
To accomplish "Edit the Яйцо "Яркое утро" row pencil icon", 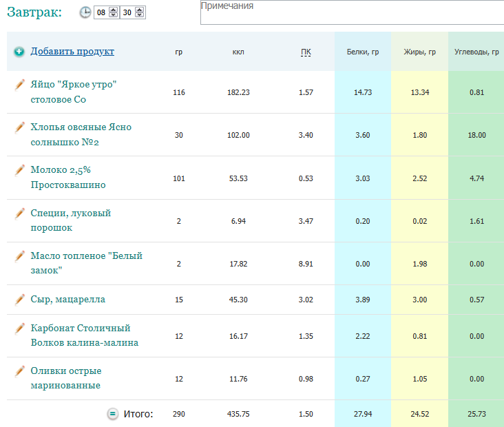I will point(19,85).
